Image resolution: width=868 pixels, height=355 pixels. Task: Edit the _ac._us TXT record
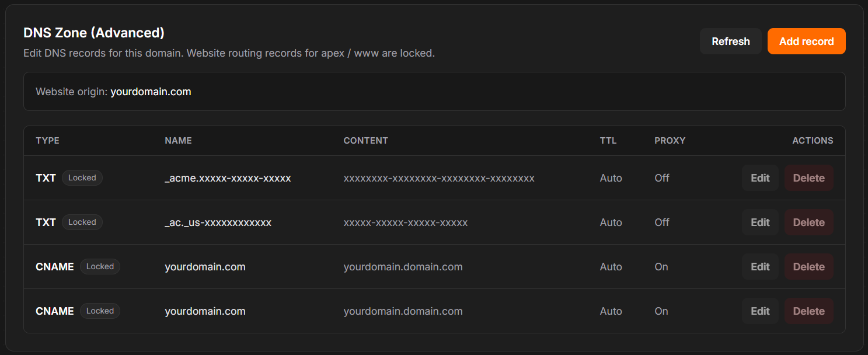[759, 222]
